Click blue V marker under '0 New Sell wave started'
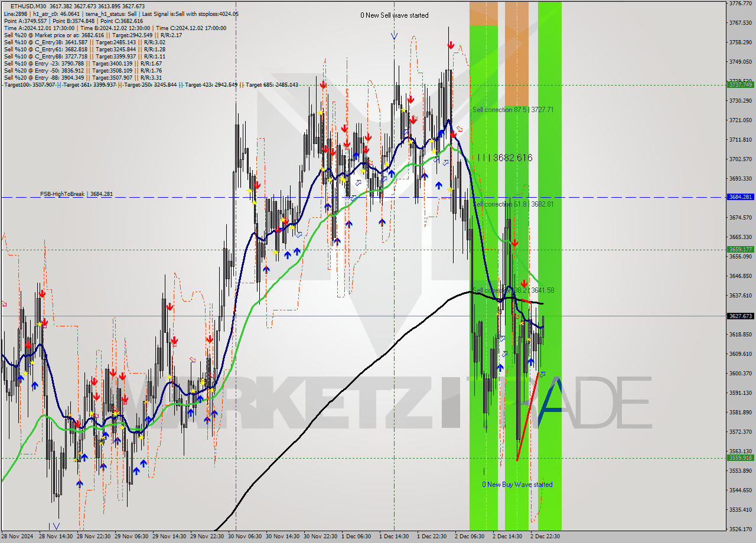 click(x=394, y=36)
